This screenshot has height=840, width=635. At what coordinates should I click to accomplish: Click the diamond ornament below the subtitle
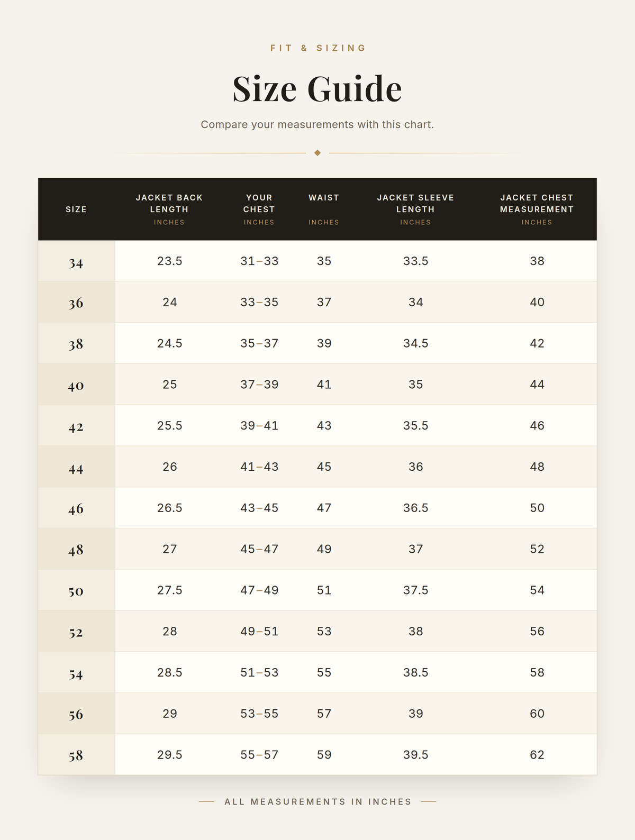pyautogui.click(x=317, y=153)
